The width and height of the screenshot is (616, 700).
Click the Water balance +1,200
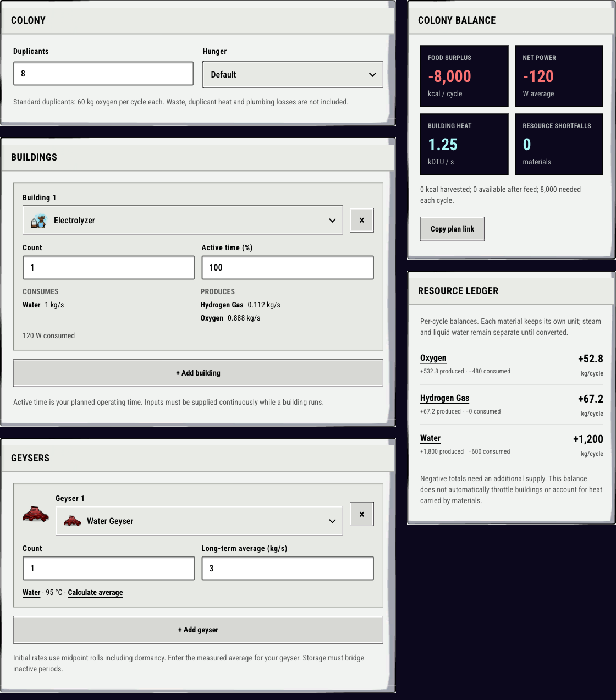(588, 439)
